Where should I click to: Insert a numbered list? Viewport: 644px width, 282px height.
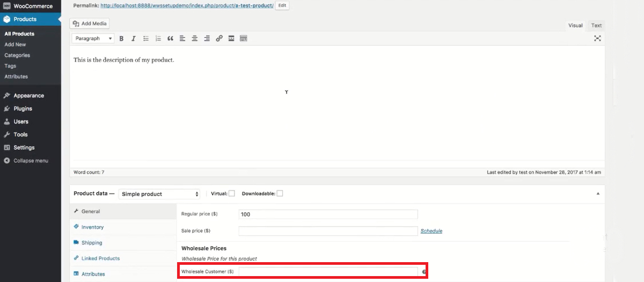coord(158,39)
